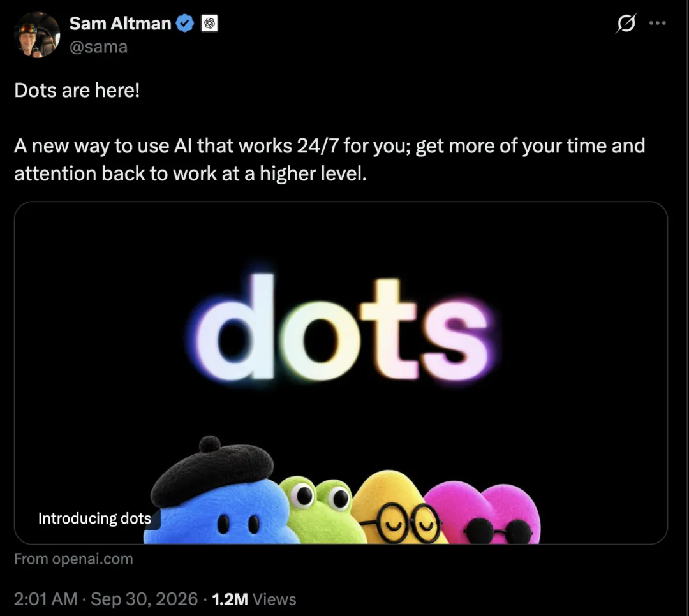Click the glowing dots logo text
The image size is (689, 616).
pos(343,328)
